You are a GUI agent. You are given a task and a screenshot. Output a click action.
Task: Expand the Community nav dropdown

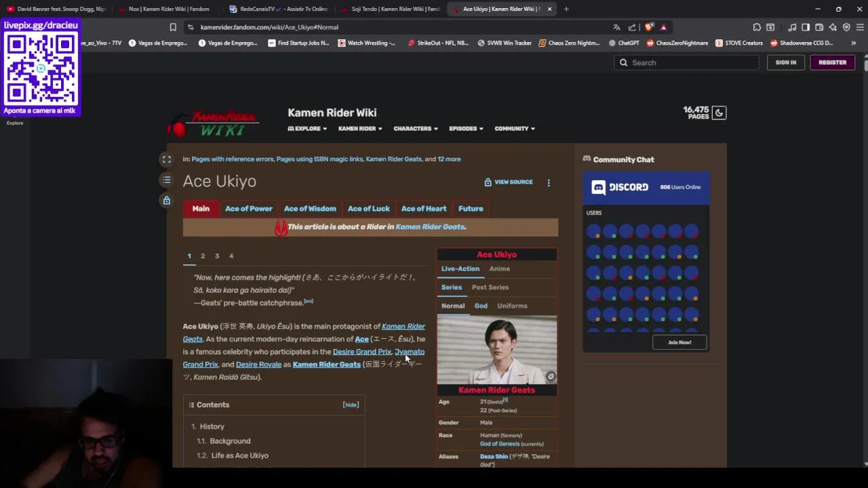pos(514,128)
